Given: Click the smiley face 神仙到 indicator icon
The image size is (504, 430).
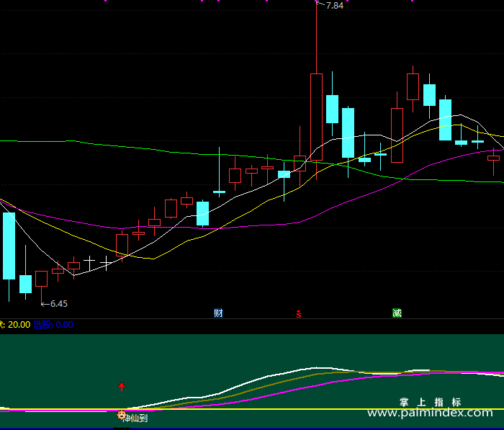Looking at the screenshot, I should click(x=121, y=415).
